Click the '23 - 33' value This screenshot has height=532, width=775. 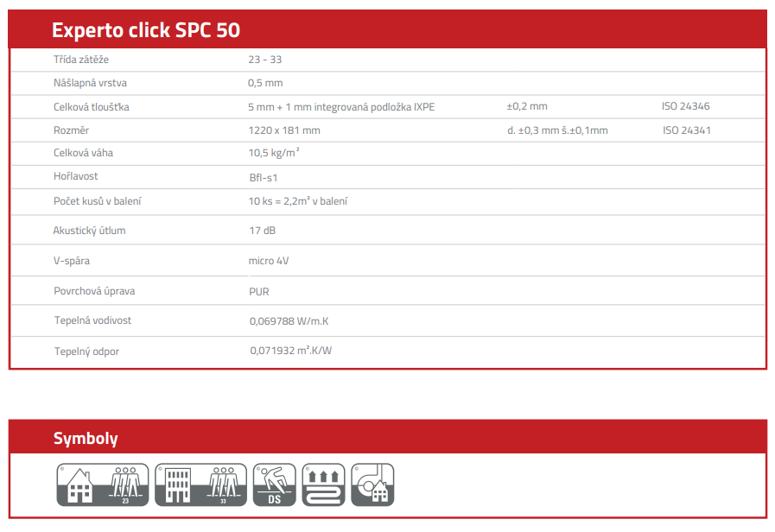point(265,60)
